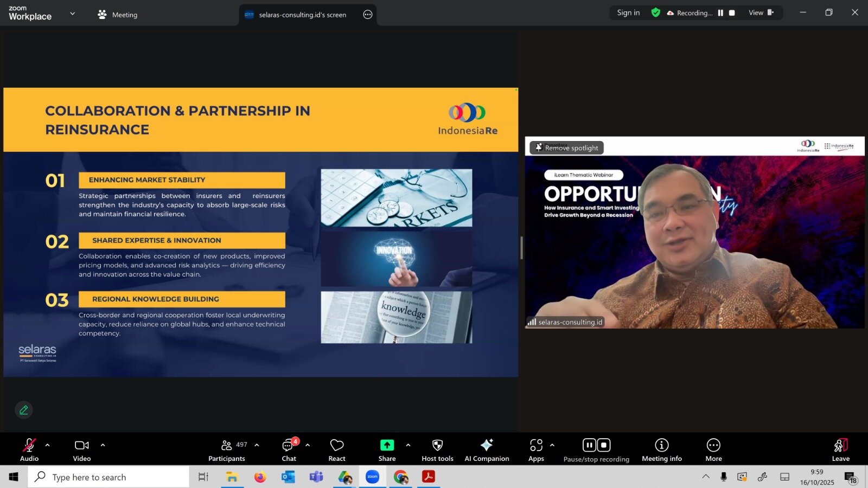Open Zoom Workplace dropdown chevron

[x=73, y=14]
